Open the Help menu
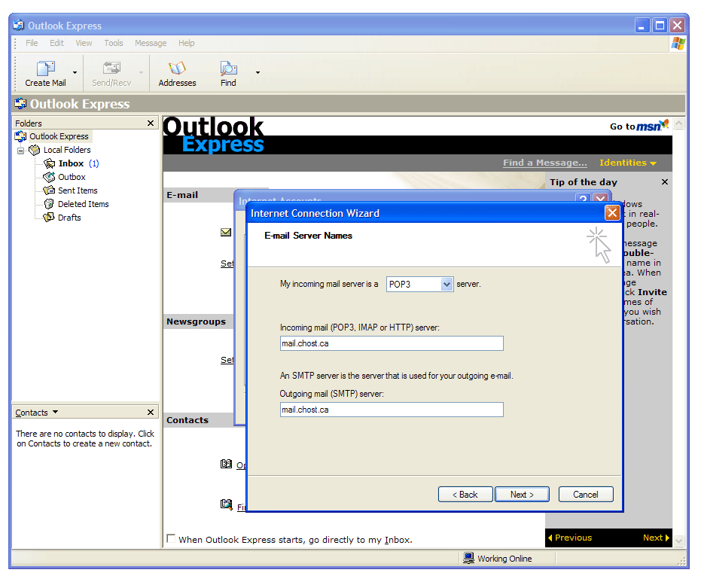 click(x=187, y=43)
